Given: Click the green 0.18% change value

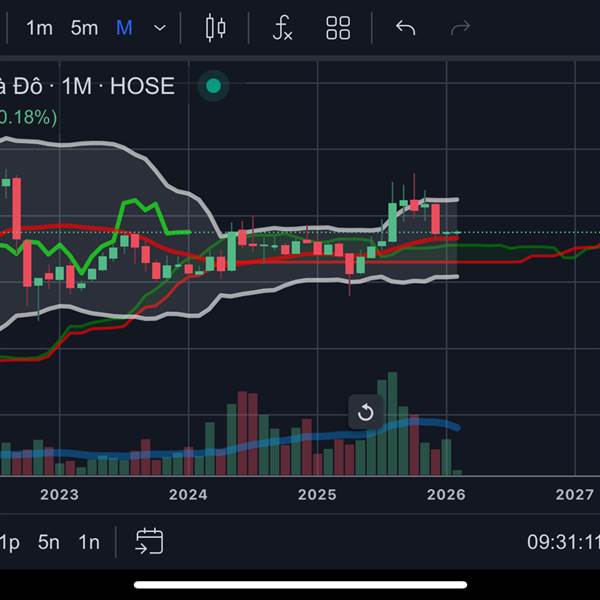Looking at the screenshot, I should [28, 117].
